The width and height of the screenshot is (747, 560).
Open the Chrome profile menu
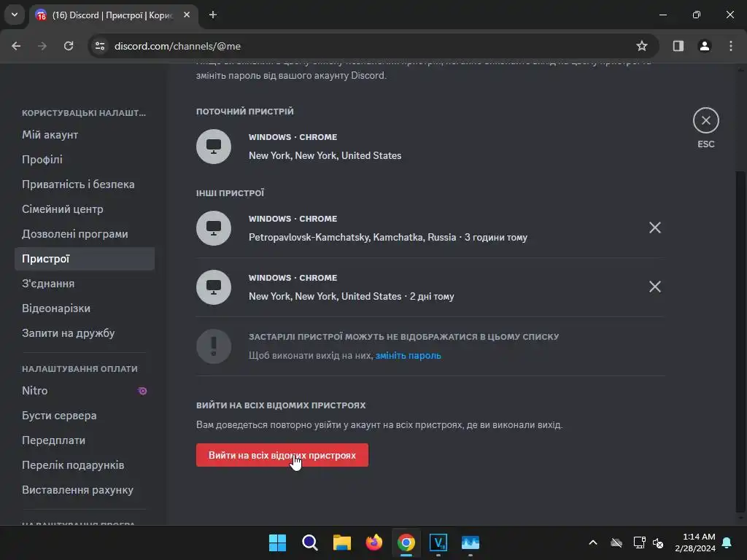[704, 46]
